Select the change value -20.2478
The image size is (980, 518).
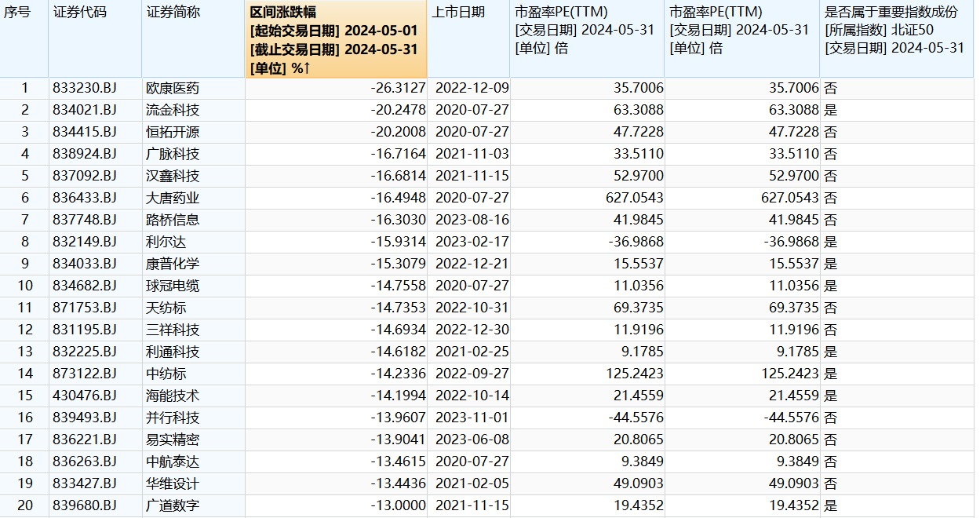click(398, 110)
